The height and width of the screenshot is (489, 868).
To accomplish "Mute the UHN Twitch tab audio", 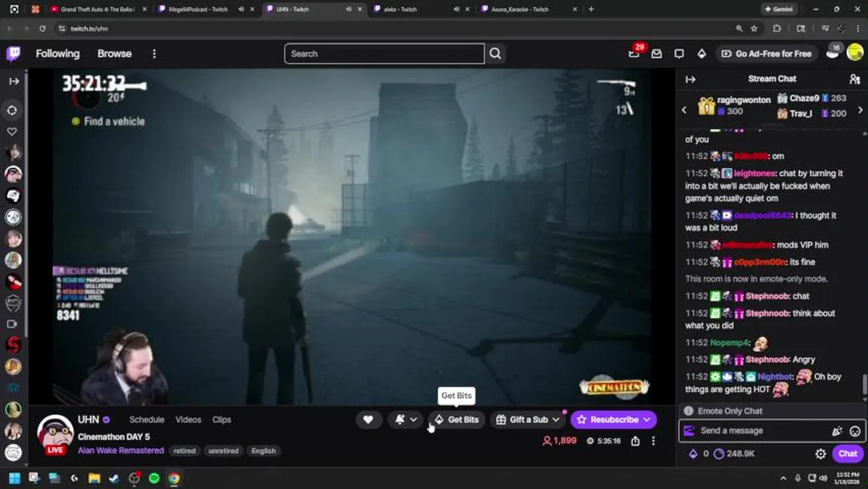I will coord(349,10).
